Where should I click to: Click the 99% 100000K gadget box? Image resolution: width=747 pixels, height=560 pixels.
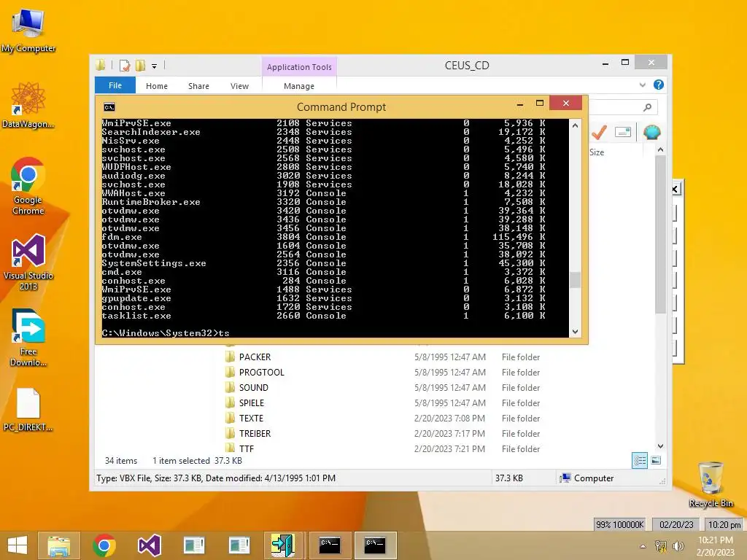point(620,524)
